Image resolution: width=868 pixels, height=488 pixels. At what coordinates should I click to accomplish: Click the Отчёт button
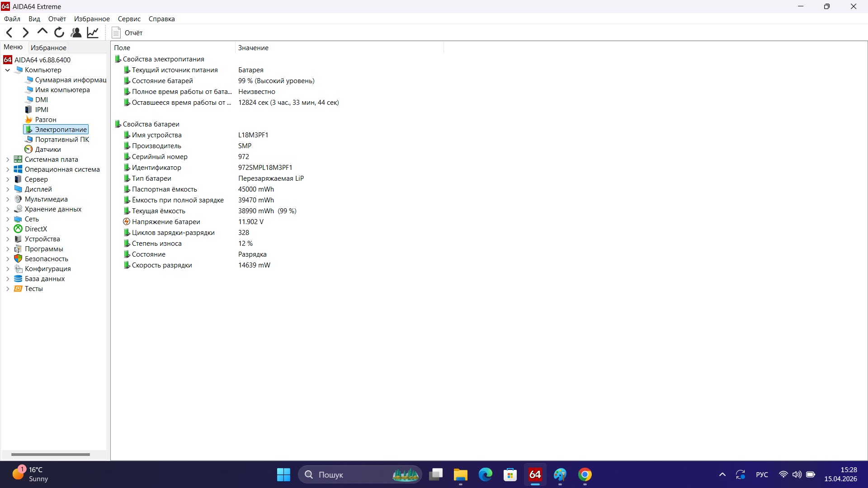click(x=127, y=33)
